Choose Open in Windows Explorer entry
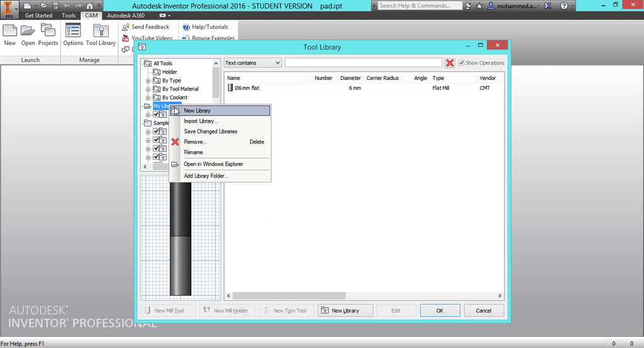The width and height of the screenshot is (644, 348). coord(220,164)
